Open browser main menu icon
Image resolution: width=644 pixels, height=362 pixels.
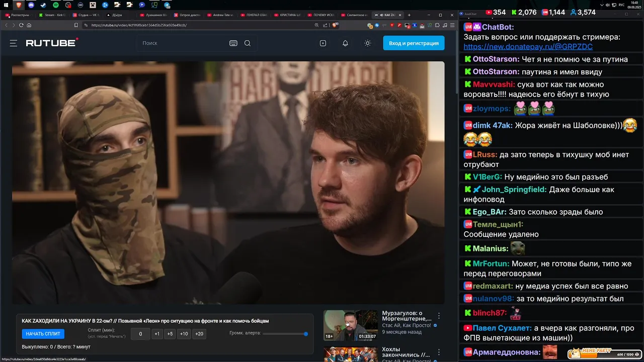[x=452, y=25]
